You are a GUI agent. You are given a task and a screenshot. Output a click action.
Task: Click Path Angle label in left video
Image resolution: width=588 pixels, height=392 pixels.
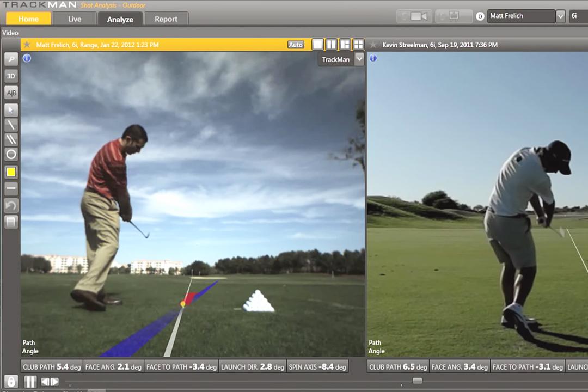point(30,347)
